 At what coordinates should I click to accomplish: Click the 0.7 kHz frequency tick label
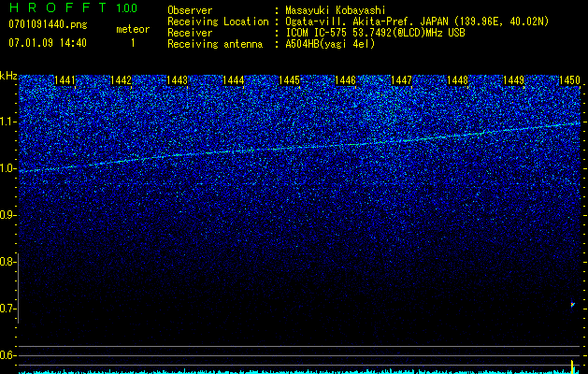click(7, 309)
